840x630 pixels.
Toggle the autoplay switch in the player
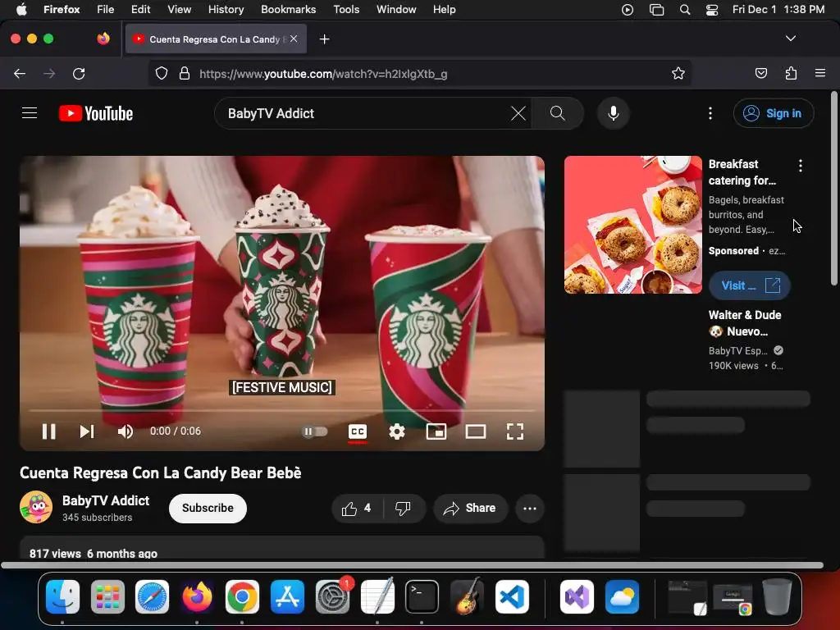[315, 431]
